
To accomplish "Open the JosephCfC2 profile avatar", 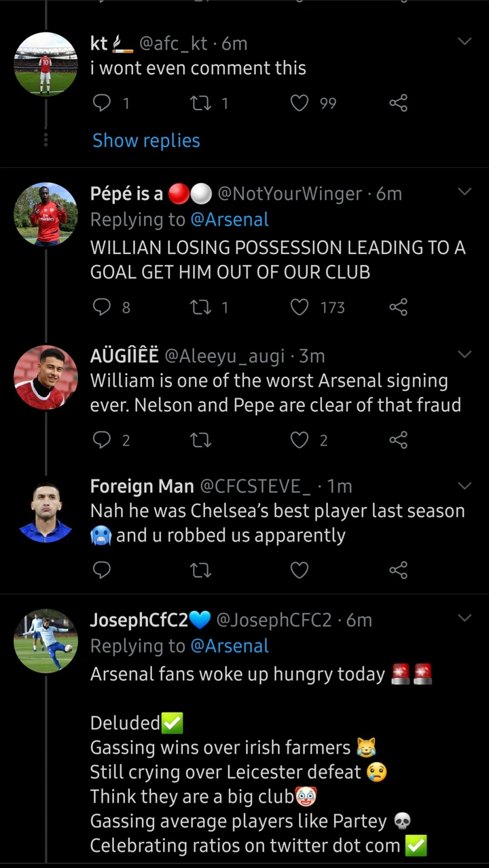I will click(x=46, y=640).
